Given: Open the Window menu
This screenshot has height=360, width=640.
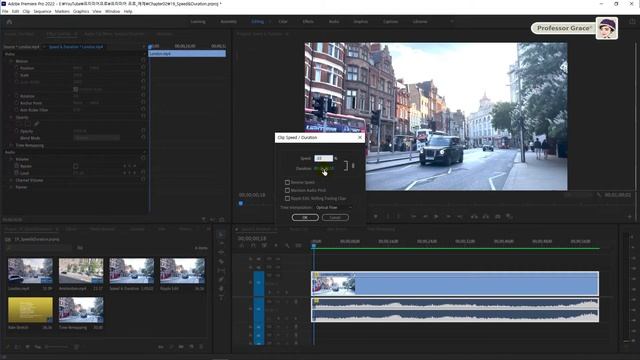Looking at the screenshot, I should tap(112, 11).
